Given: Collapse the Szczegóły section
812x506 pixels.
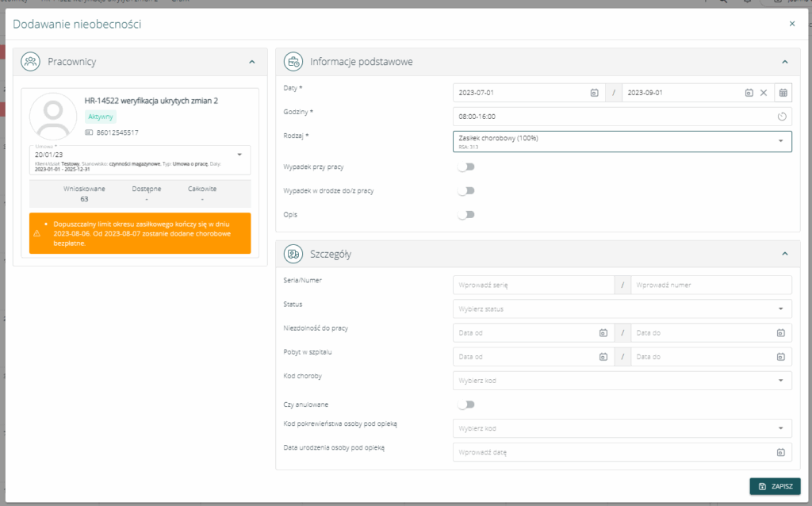Looking at the screenshot, I should [784, 254].
